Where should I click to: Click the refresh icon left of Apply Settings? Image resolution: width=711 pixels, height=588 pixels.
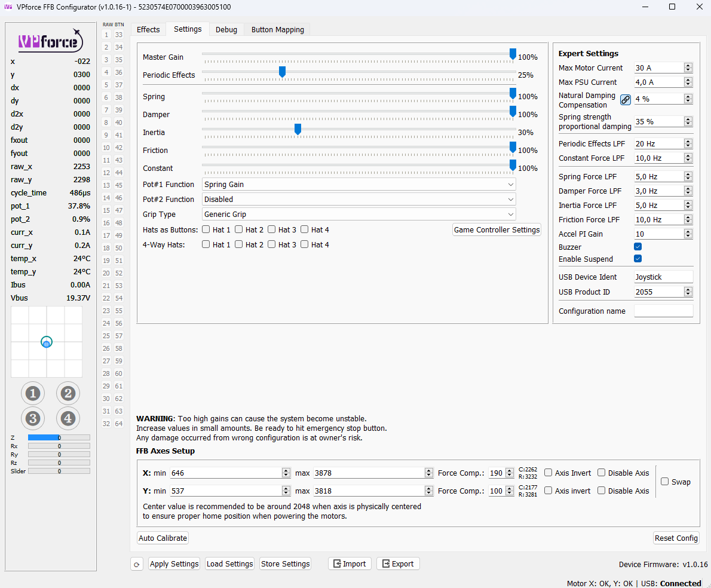(x=136, y=564)
